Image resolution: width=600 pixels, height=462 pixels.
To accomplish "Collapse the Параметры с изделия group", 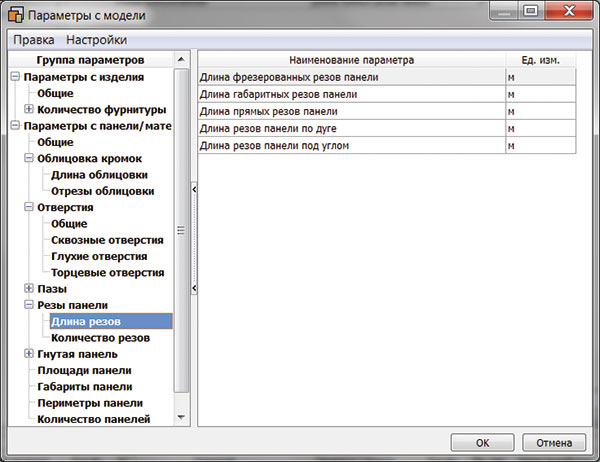I will pyautogui.click(x=14, y=77).
